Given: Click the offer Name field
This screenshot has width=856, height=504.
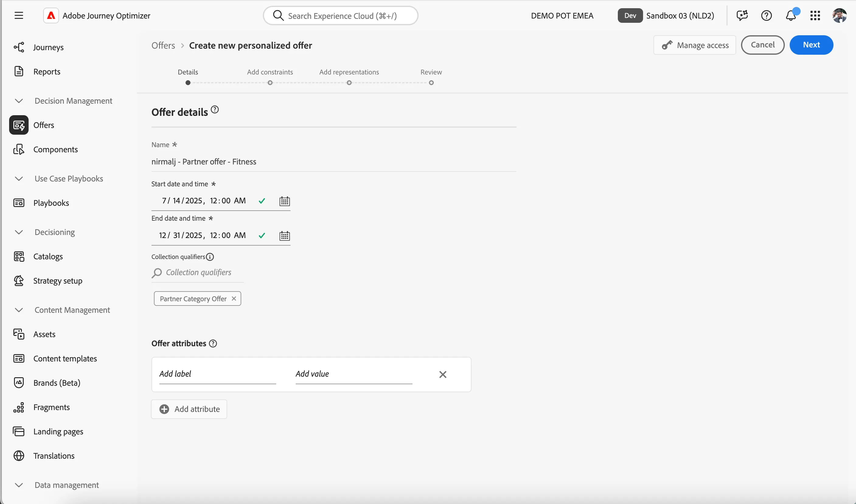Looking at the screenshot, I should point(334,162).
